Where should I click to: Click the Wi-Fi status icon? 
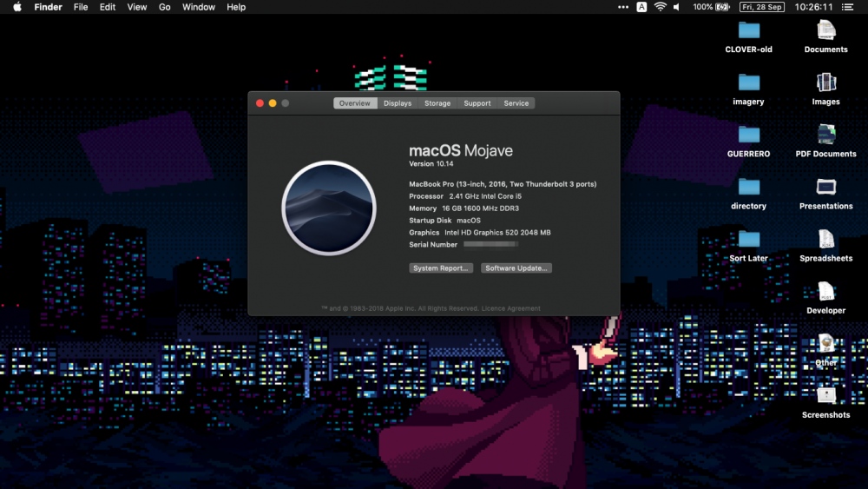point(660,7)
